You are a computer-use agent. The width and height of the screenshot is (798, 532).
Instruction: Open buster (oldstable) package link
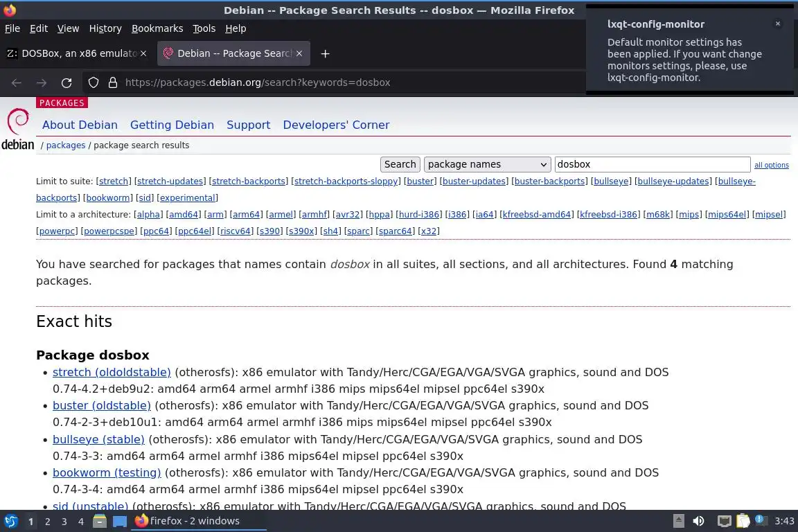pos(102,406)
